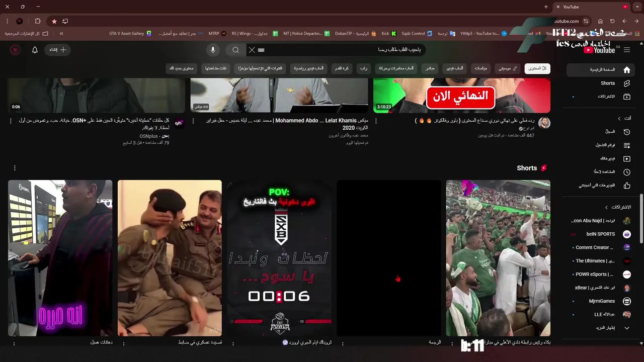The width and height of the screenshot is (644, 362).
Task: Open bookmarks overflow chevron on bookmarks bar
Action: [61, 34]
